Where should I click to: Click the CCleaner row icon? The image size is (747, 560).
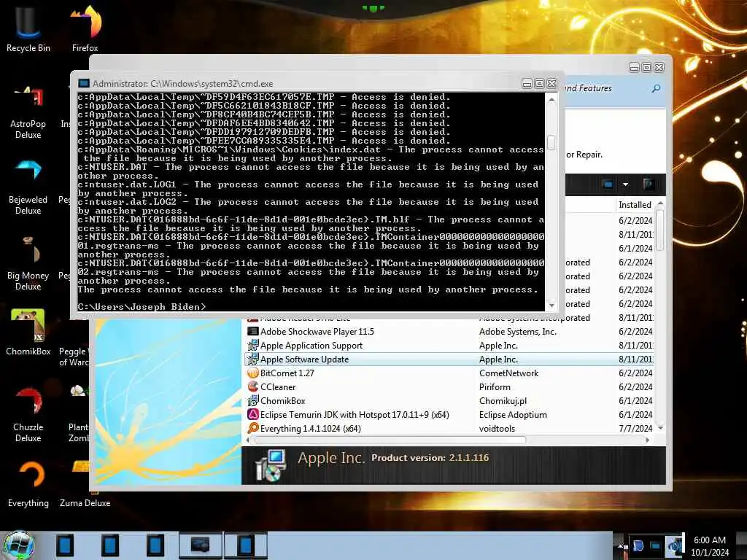pos(253,386)
